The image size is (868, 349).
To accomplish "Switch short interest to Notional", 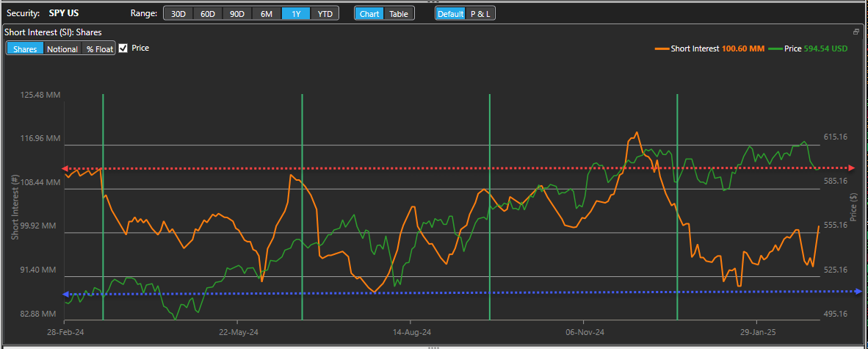I will 62,48.
